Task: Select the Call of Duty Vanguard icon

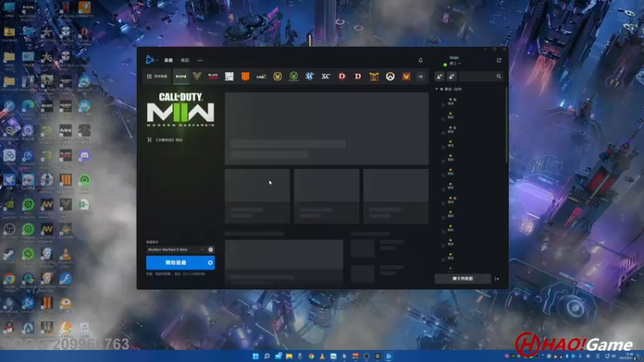Action: coord(197,76)
